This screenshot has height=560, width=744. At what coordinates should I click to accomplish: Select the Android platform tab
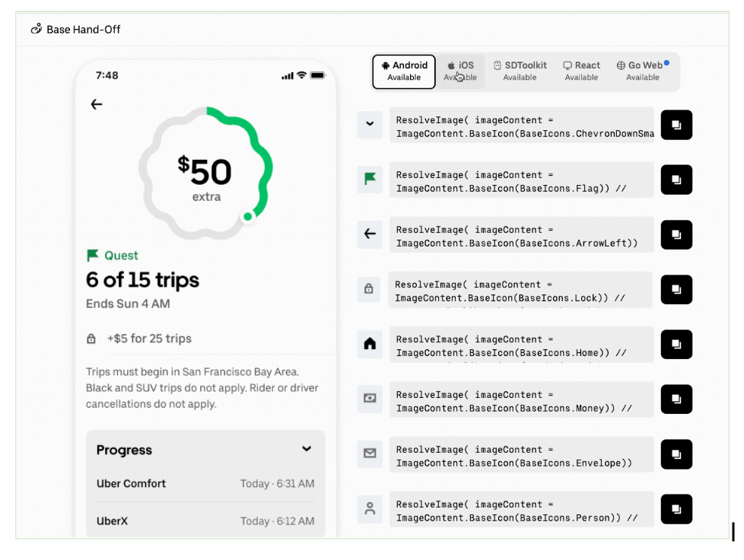tap(404, 72)
